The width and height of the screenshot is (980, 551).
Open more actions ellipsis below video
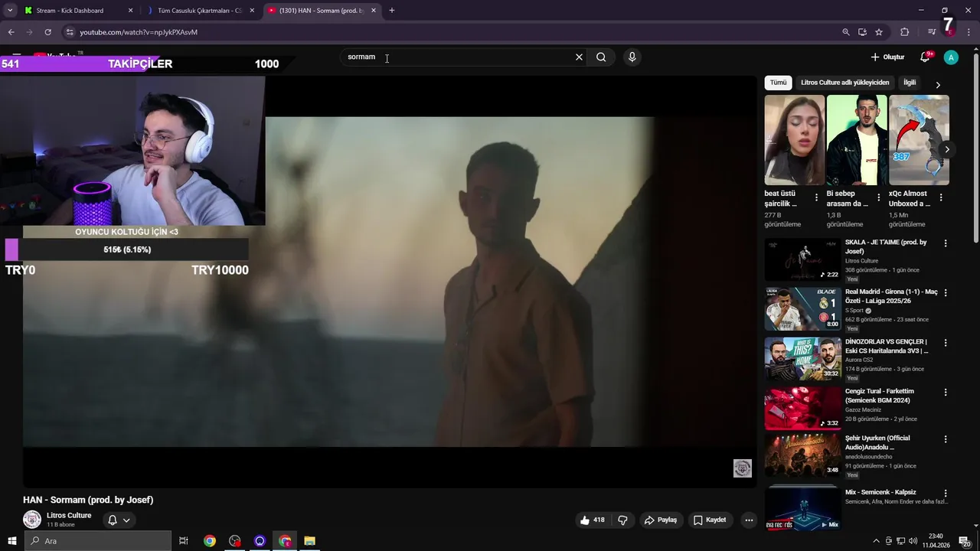pyautogui.click(x=749, y=520)
